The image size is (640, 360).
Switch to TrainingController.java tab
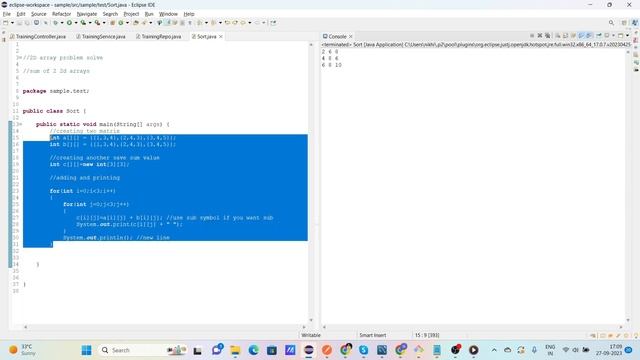38,36
